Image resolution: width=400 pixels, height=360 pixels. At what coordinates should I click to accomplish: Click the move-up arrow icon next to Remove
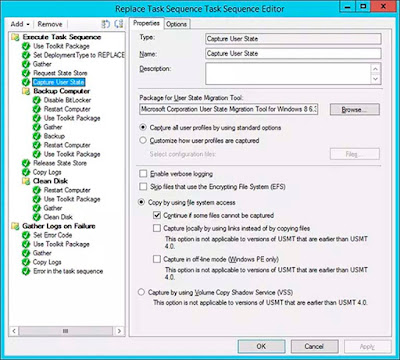106,24
